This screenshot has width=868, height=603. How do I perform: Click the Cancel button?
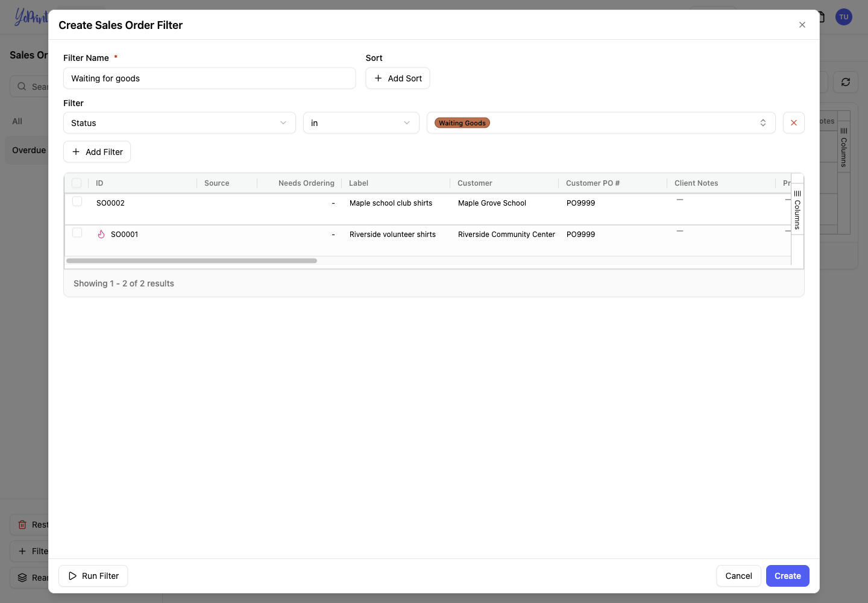pos(738,576)
